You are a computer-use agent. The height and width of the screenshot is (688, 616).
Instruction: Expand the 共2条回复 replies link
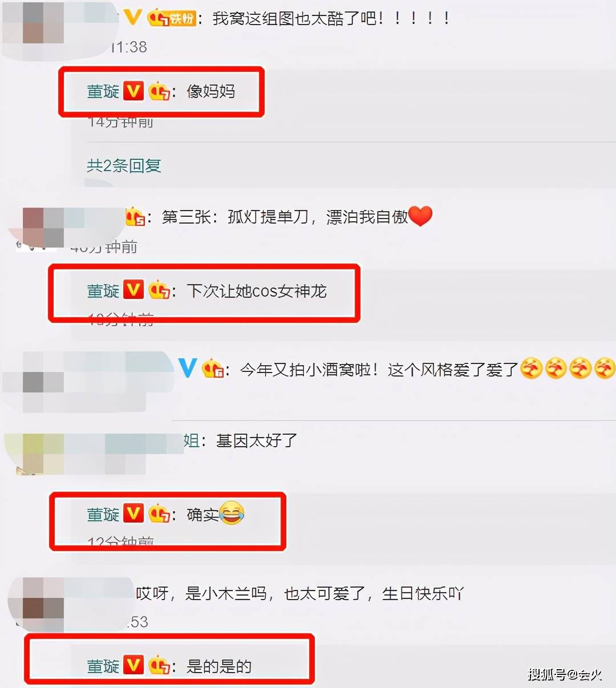pyautogui.click(x=124, y=165)
